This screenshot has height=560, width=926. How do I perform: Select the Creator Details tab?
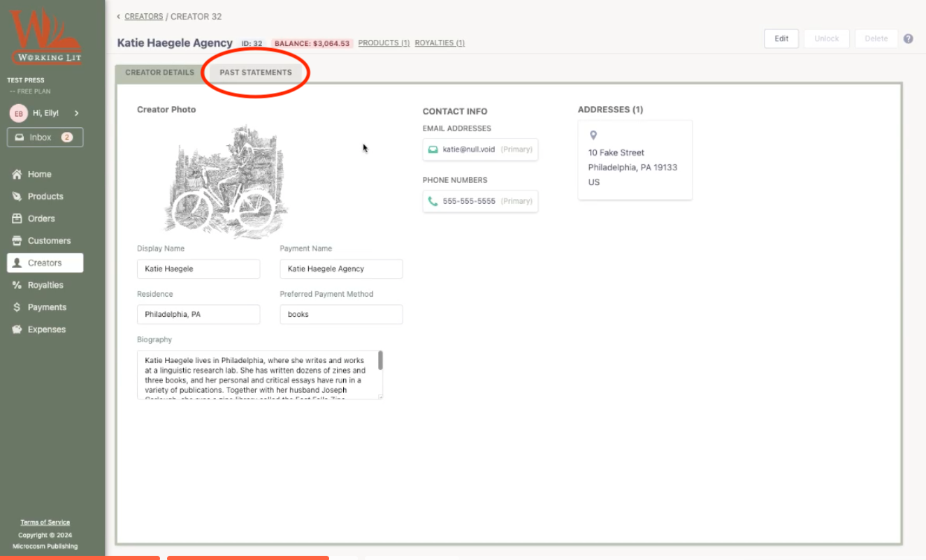[159, 73]
